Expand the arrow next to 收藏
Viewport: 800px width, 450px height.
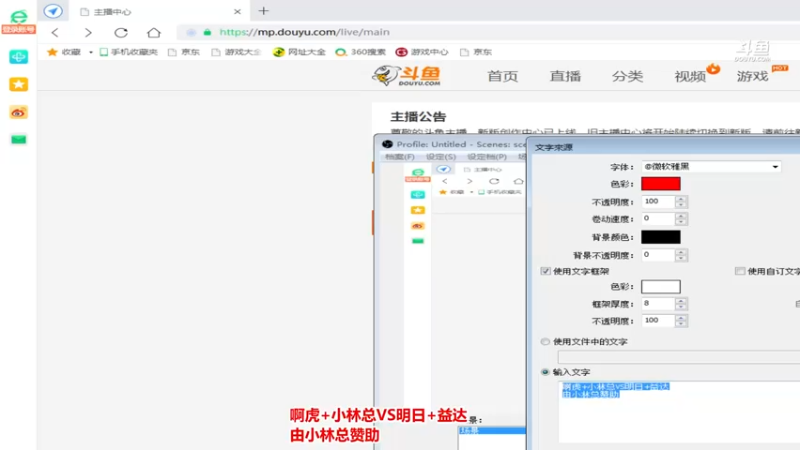click(91, 52)
